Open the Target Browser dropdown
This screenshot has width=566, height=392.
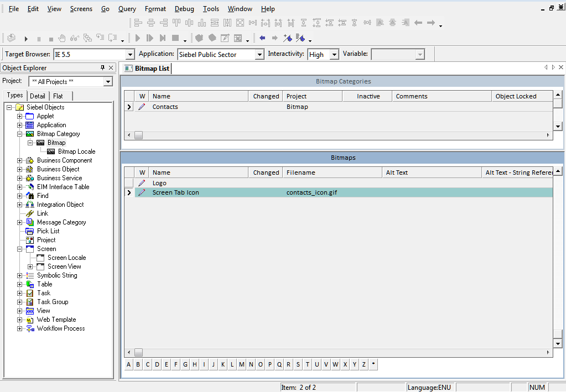point(130,54)
